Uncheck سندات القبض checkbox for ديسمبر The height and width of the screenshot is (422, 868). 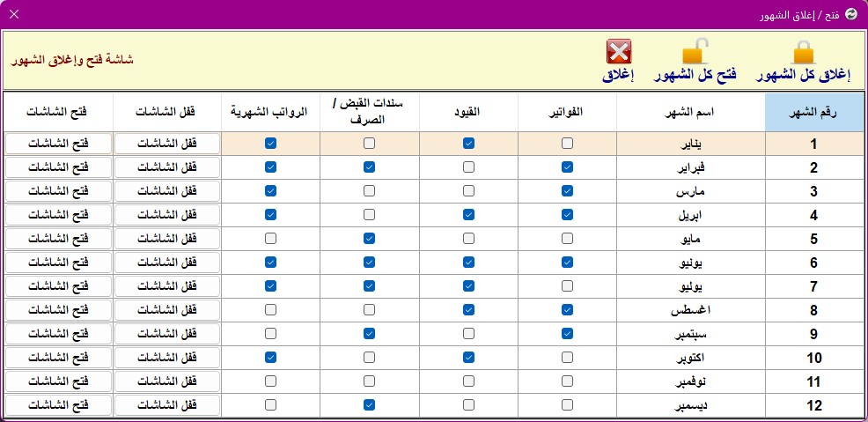pyautogui.click(x=369, y=405)
